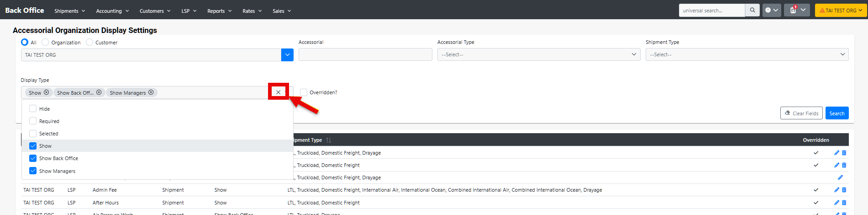Select the Customer radio button
This screenshot has width=868, height=215.
coord(89,43)
